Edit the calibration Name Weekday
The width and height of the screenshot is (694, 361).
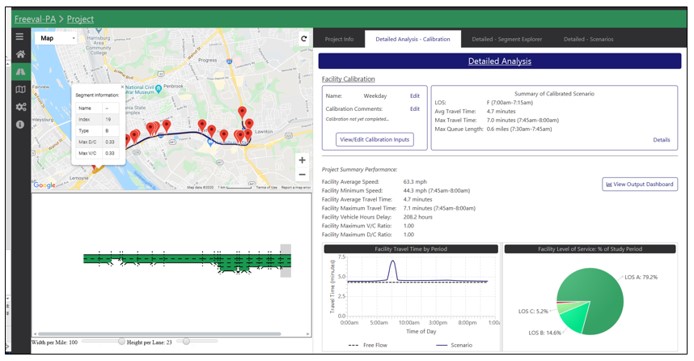[x=414, y=96]
